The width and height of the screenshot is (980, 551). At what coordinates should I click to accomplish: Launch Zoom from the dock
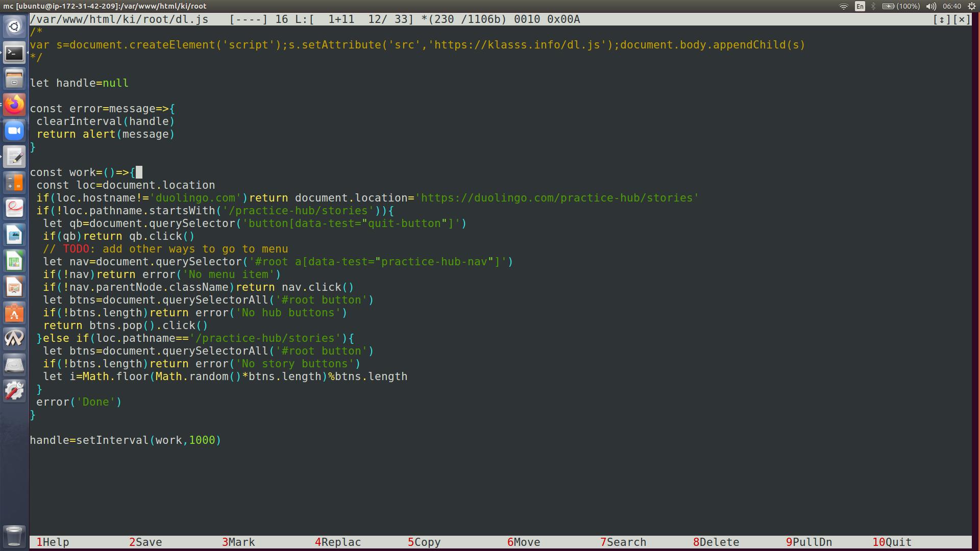14,131
